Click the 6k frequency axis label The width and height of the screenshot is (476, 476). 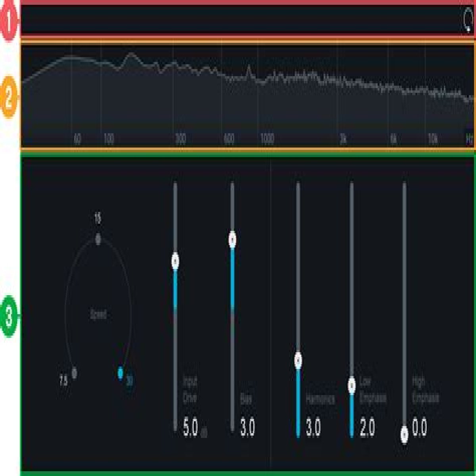(393, 139)
